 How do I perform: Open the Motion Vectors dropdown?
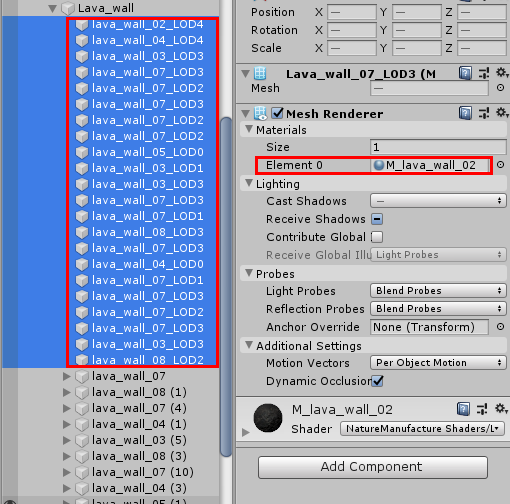[438, 363]
